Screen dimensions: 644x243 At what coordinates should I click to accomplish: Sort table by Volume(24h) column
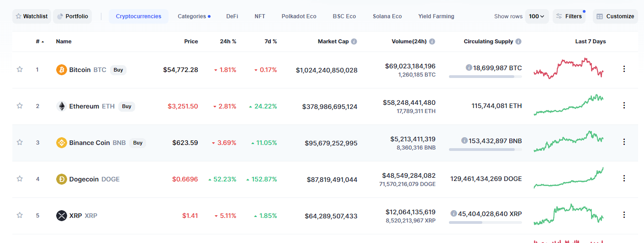409,41
